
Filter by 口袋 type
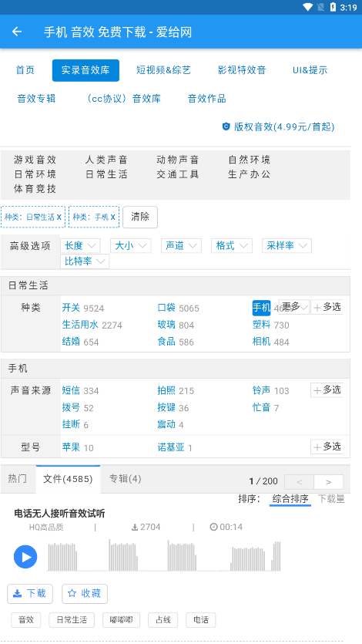[166, 308]
